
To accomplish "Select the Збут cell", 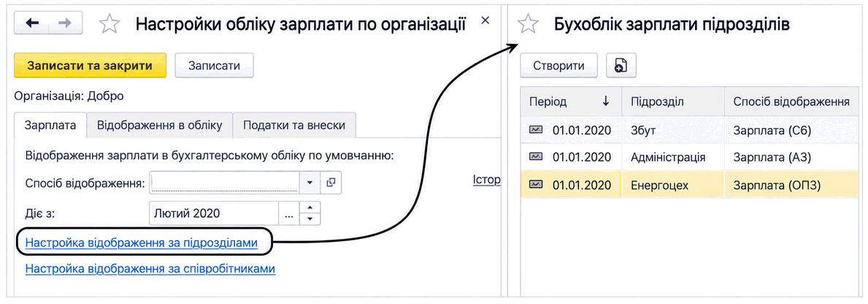I will point(673,130).
